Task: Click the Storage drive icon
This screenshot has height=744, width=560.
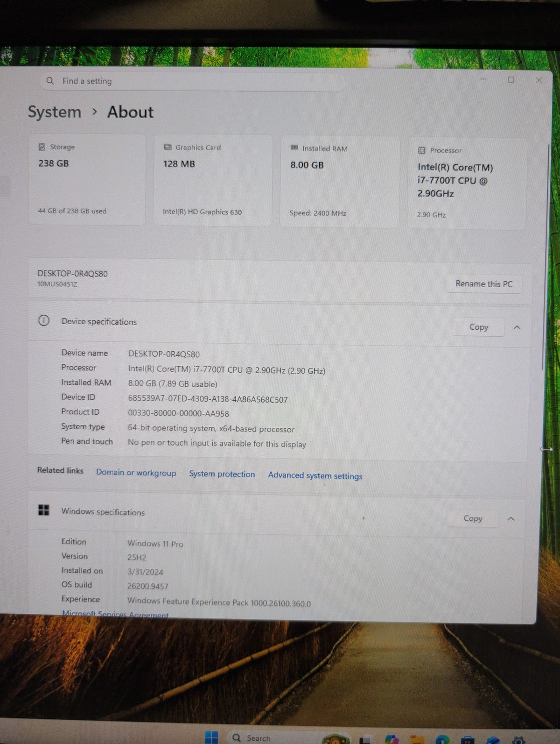Action: tap(42, 147)
